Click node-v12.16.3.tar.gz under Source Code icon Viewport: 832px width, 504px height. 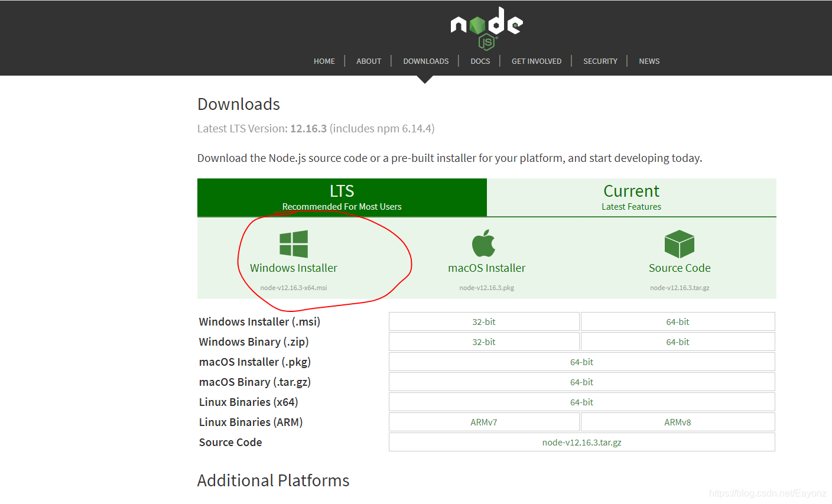point(680,288)
